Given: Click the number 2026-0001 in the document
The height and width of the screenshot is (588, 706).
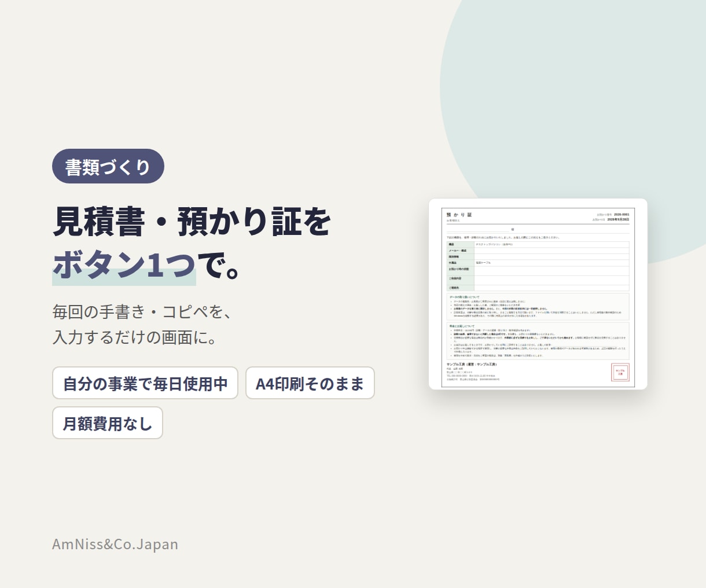Looking at the screenshot, I should (622, 214).
